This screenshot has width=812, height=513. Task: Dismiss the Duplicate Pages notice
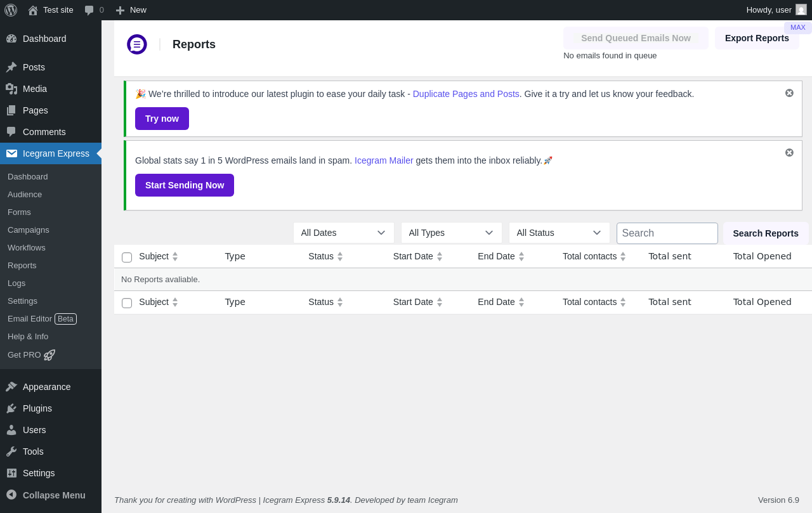point(789,93)
